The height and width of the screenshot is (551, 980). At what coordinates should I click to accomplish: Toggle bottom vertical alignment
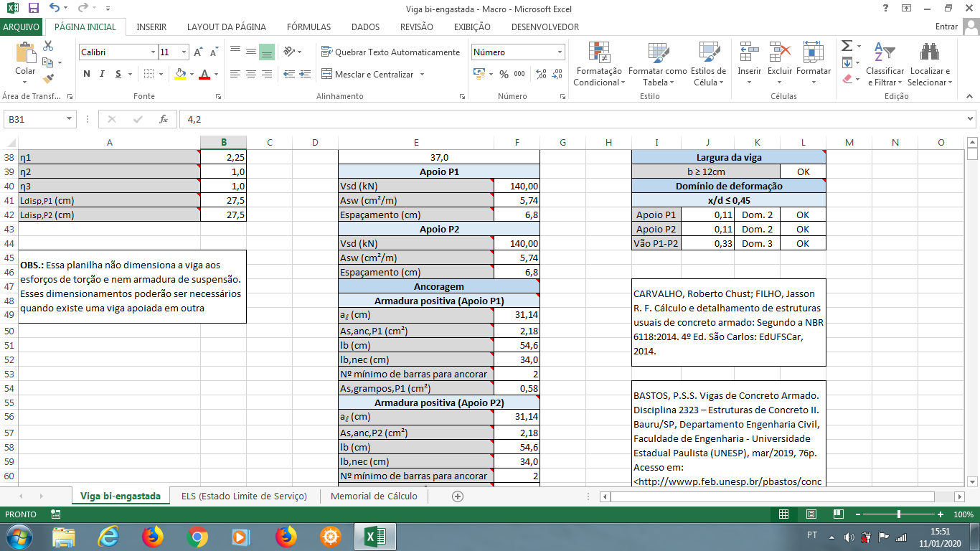266,52
